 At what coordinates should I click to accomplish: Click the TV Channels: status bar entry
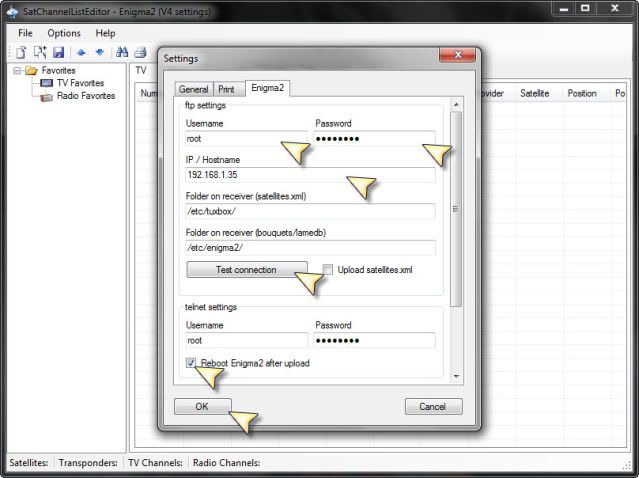(x=155, y=463)
